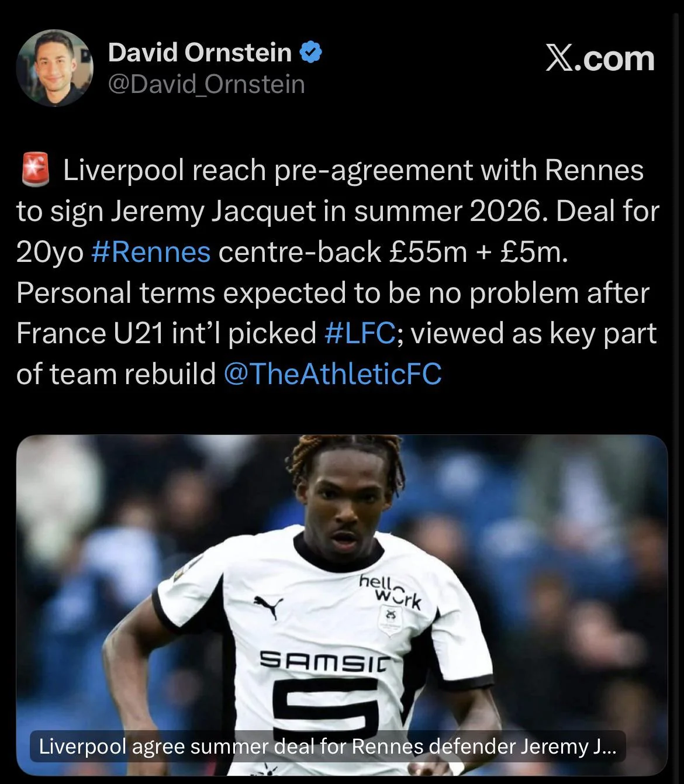Open the David Ornstein display name
This screenshot has width=684, height=784.
(200, 53)
